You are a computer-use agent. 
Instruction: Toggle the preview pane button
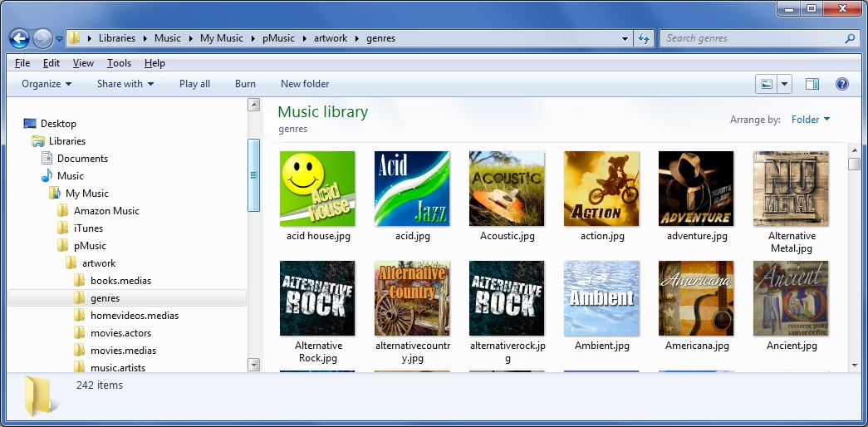(812, 84)
